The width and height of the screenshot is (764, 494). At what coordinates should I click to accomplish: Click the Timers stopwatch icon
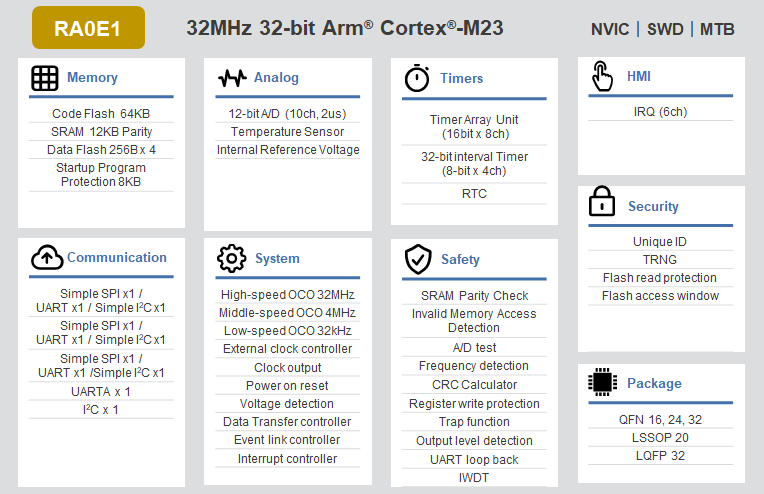pyautogui.click(x=417, y=78)
